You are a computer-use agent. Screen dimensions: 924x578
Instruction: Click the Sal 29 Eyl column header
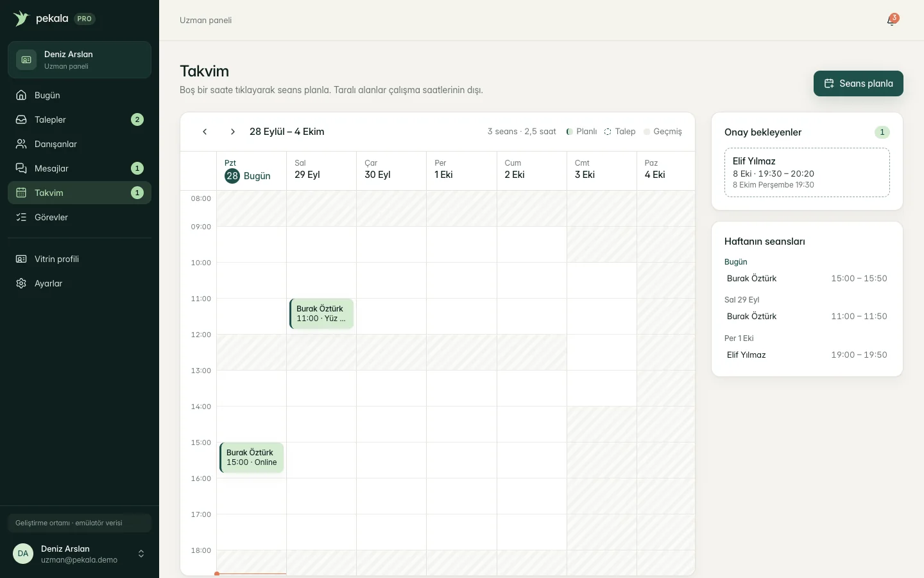click(321, 171)
